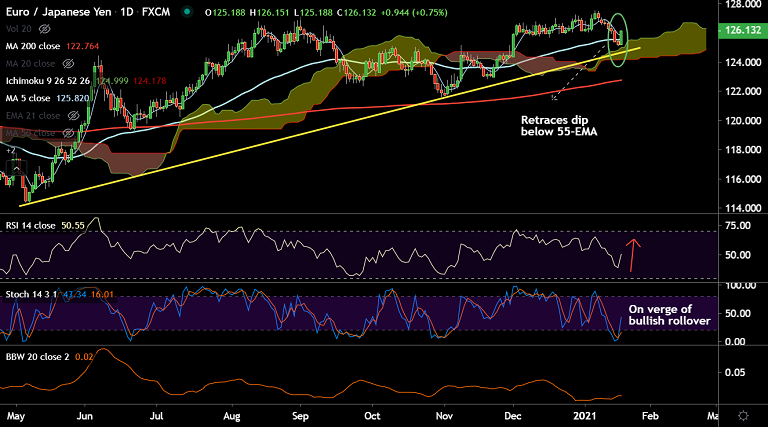Click the RSI value 50.55
The image size is (768, 427).
73,226
